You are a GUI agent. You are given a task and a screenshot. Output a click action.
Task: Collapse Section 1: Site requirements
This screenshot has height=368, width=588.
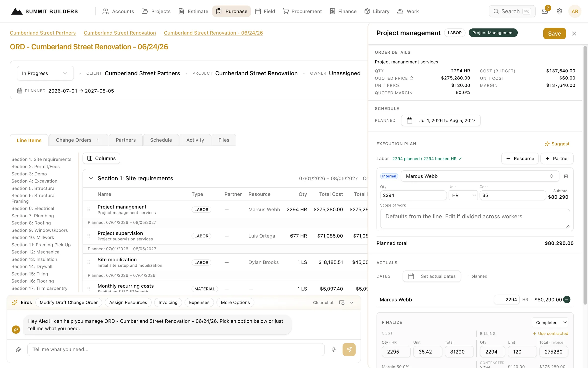pos(91,178)
